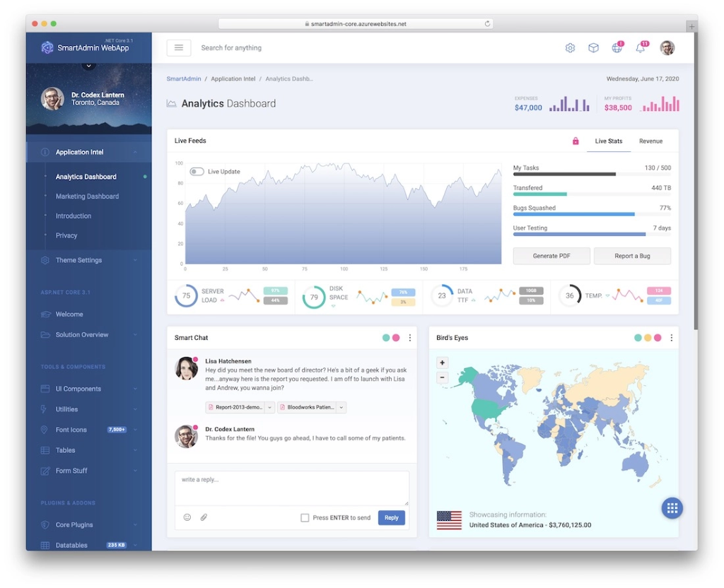Follow the SmartAdmin breadcrumb link
The height and width of the screenshot is (588, 724).
184,79
